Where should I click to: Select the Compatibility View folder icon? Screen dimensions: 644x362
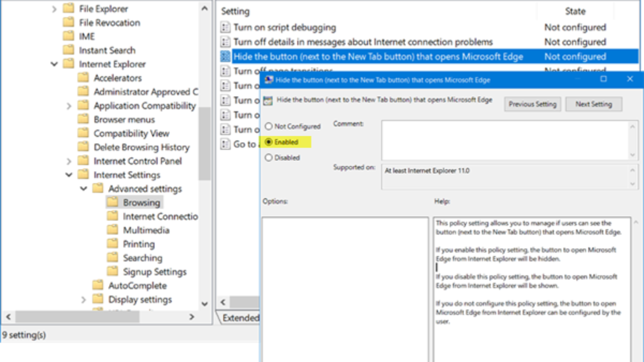click(x=83, y=134)
